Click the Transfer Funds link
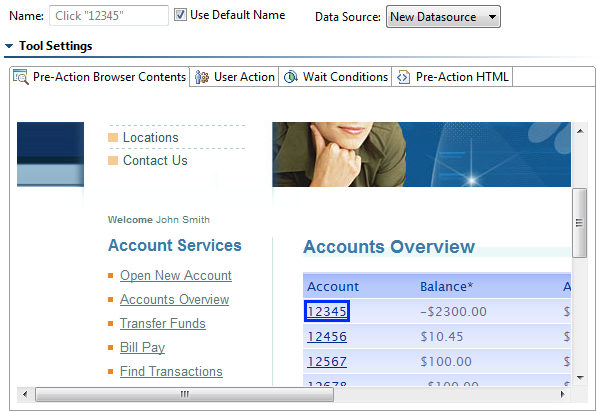This screenshot has width=597, height=412. tap(163, 323)
